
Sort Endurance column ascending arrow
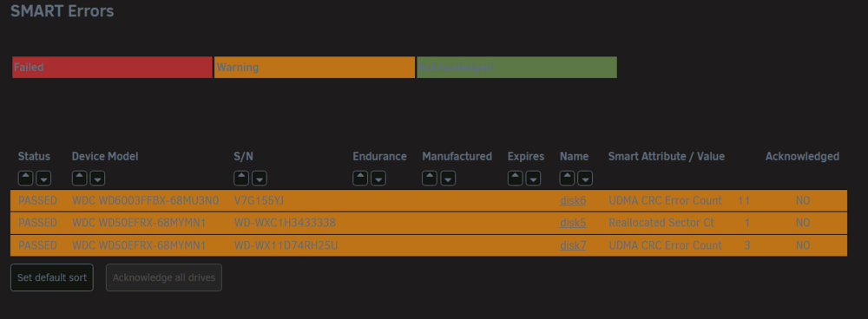(360, 178)
